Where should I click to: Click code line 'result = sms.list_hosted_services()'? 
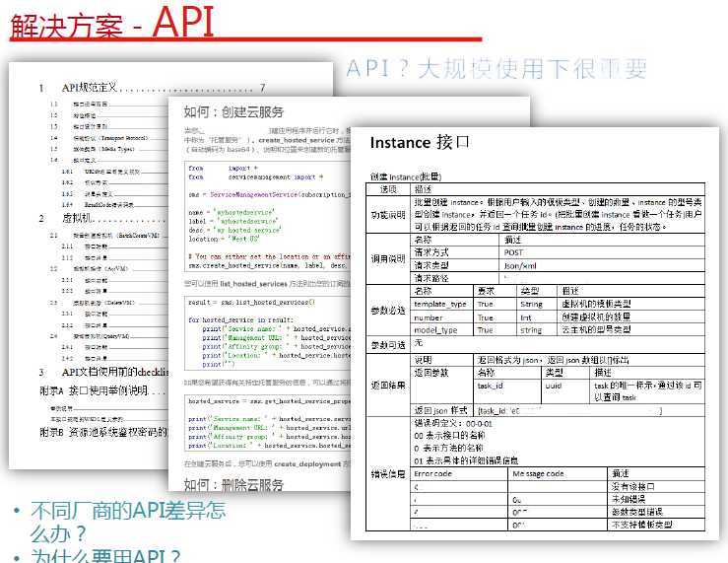point(251,302)
